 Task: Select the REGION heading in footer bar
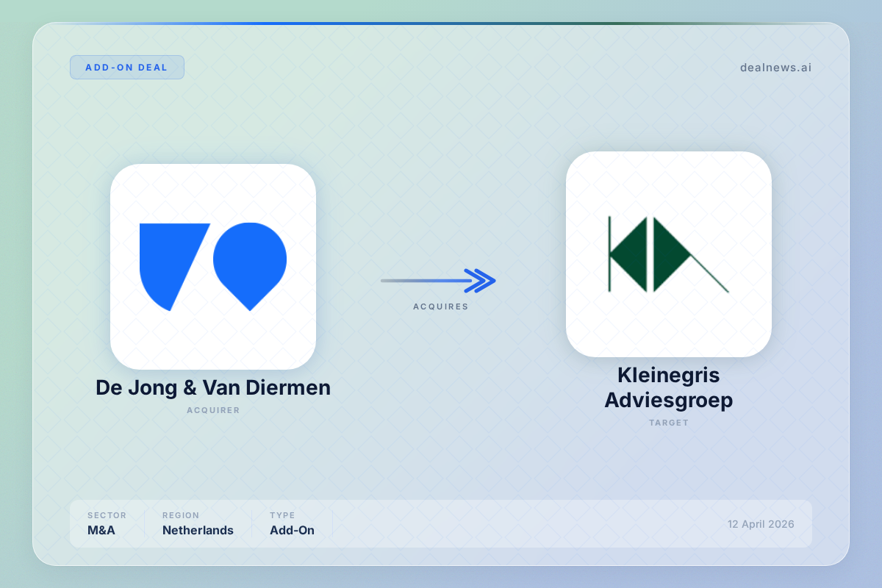[x=181, y=515]
